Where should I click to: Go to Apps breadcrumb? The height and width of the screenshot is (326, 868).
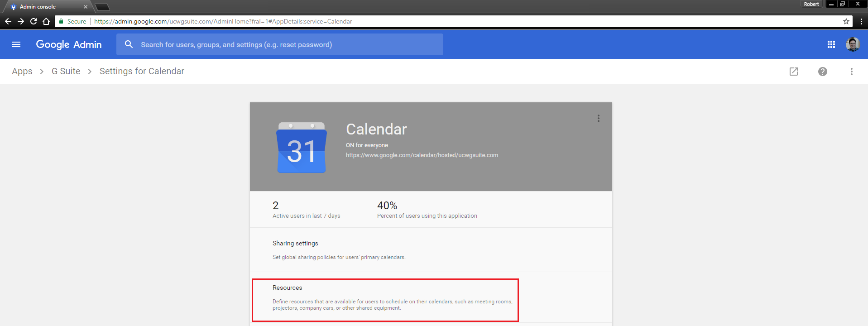pyautogui.click(x=22, y=71)
